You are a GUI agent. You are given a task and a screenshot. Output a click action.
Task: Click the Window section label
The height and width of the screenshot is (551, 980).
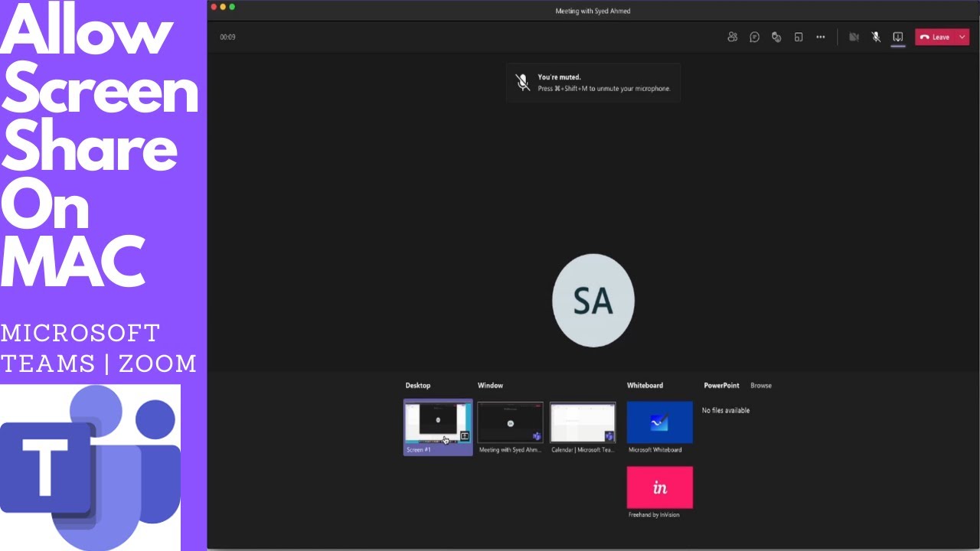click(490, 386)
